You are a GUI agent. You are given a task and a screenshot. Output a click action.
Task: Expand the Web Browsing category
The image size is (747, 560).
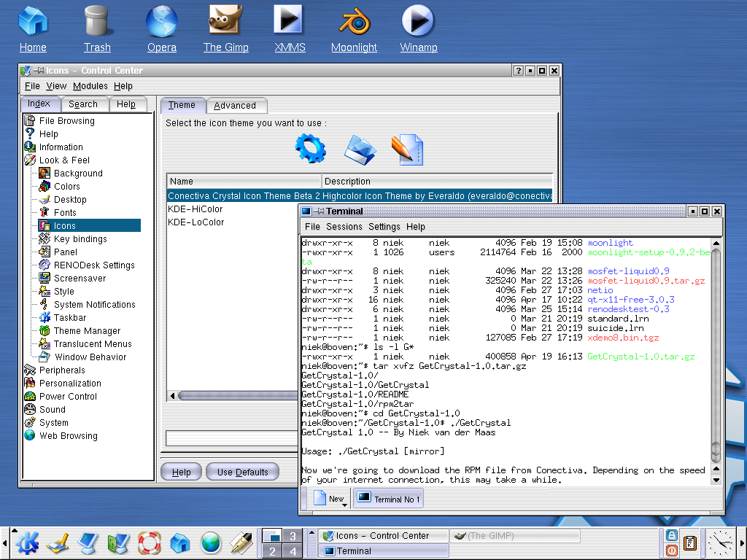click(x=68, y=436)
